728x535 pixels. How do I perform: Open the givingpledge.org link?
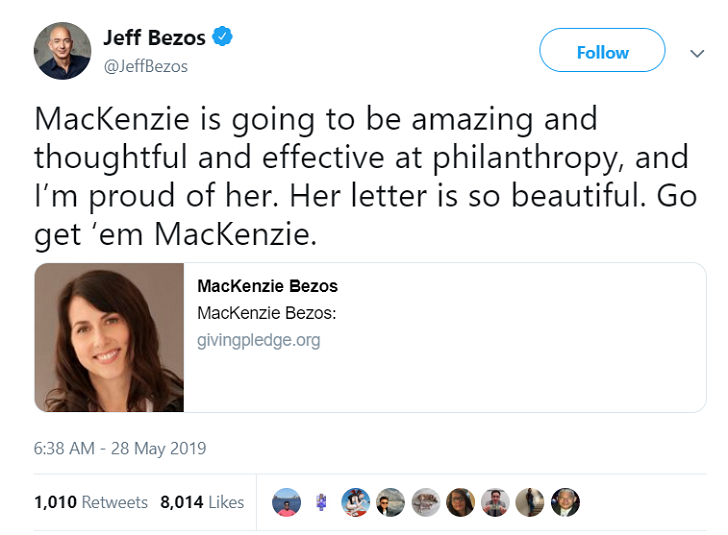pos(259,340)
